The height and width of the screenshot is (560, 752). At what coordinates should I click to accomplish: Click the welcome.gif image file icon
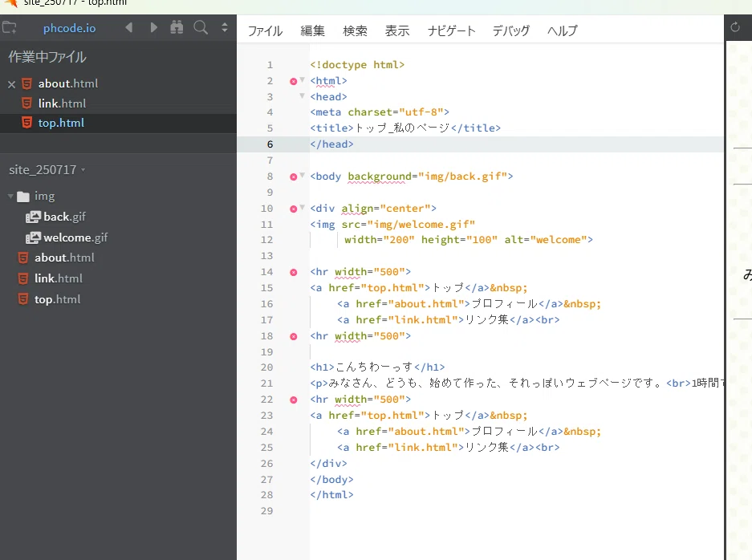click(x=33, y=237)
